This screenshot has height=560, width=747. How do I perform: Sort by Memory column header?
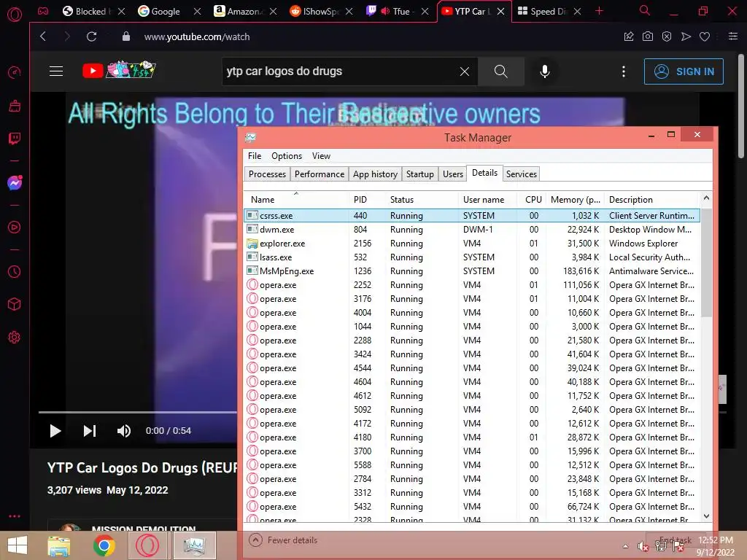(x=575, y=200)
